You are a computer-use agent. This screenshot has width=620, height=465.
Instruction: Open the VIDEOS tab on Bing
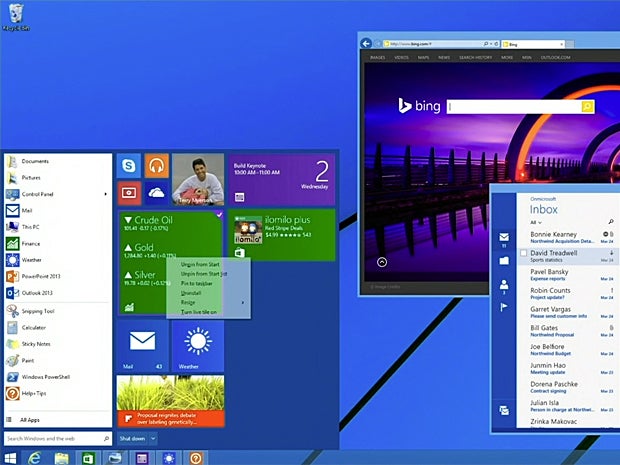tap(401, 57)
